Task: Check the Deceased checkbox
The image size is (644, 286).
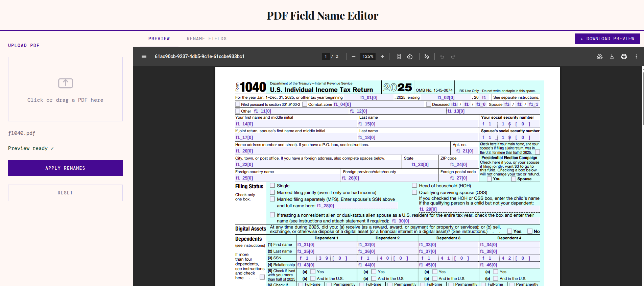Action: coord(429,104)
